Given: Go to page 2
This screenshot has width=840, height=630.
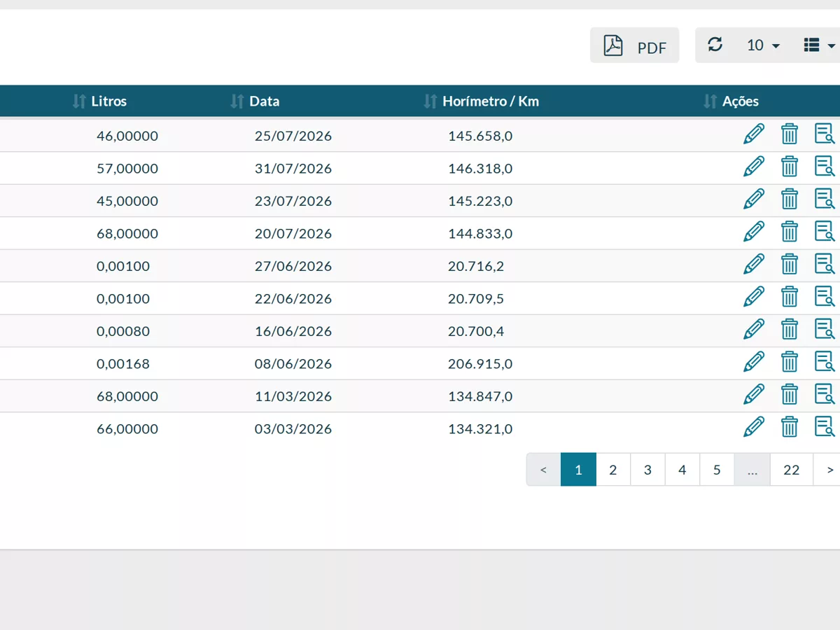Looking at the screenshot, I should pyautogui.click(x=613, y=470).
